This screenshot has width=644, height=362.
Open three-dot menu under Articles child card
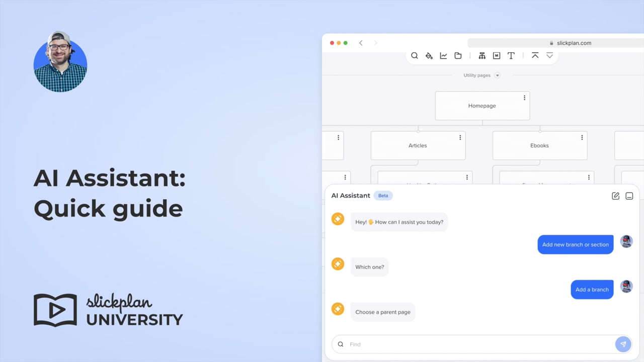[467, 177]
